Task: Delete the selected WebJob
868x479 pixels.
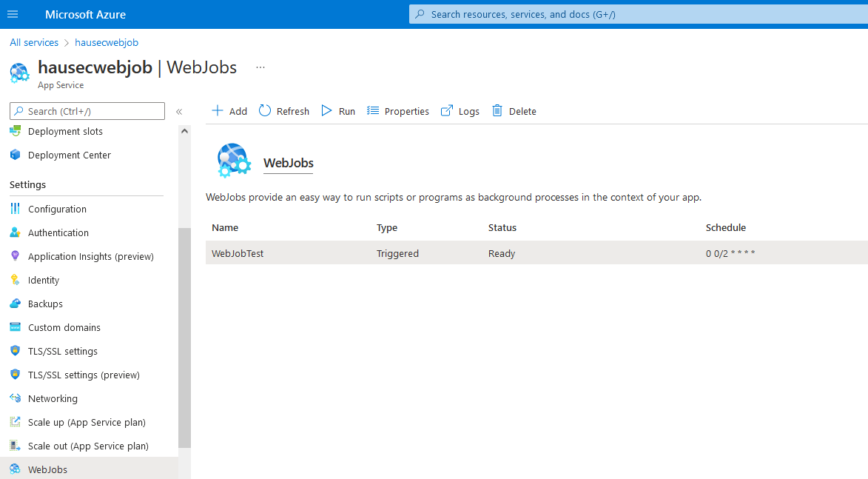Action: [522, 111]
